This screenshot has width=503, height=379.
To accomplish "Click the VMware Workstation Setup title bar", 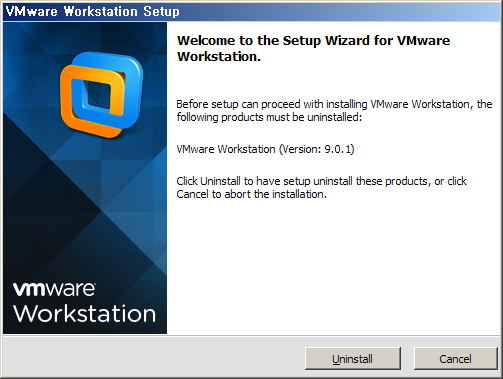I will [x=251, y=12].
